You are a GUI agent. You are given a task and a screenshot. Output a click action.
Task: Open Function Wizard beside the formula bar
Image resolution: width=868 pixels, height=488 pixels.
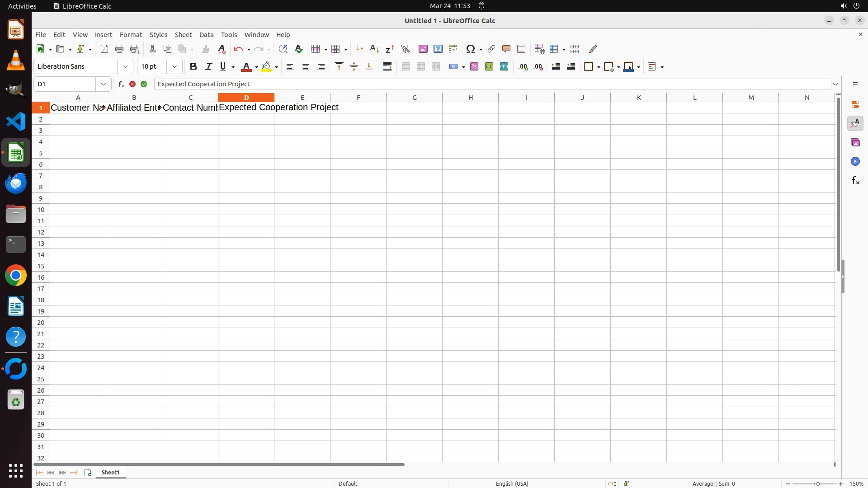121,84
